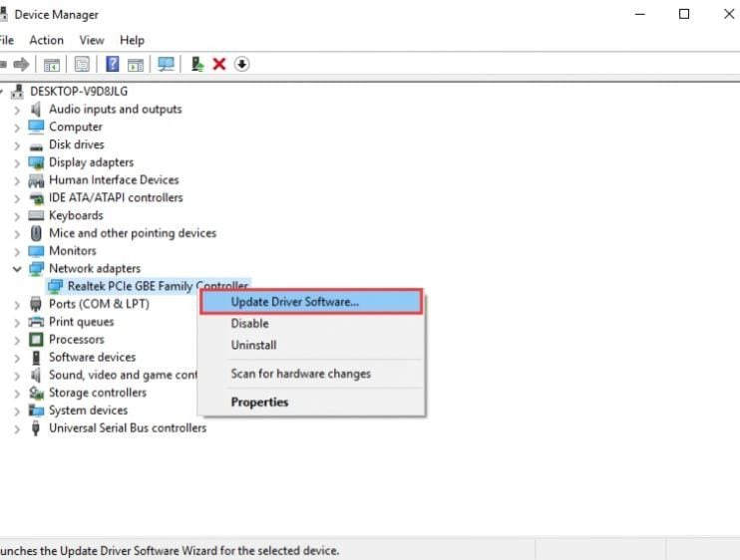Click the DESKTOP-V9D8JLG computer icon
This screenshot has height=560, width=740.
tap(17, 92)
